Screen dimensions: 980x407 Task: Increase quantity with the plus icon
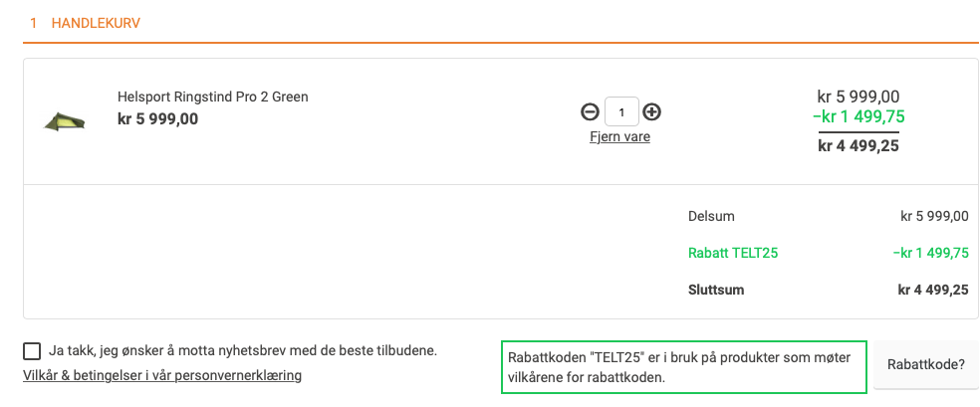pos(651,111)
